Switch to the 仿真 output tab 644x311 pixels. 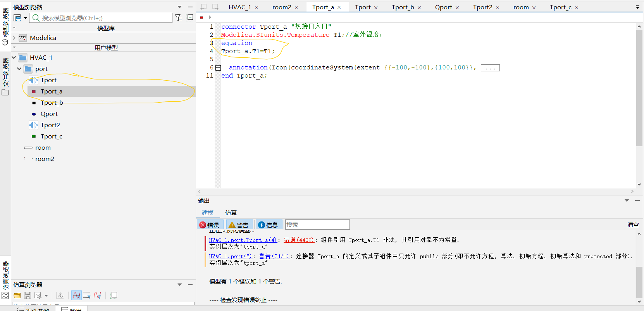pos(231,213)
